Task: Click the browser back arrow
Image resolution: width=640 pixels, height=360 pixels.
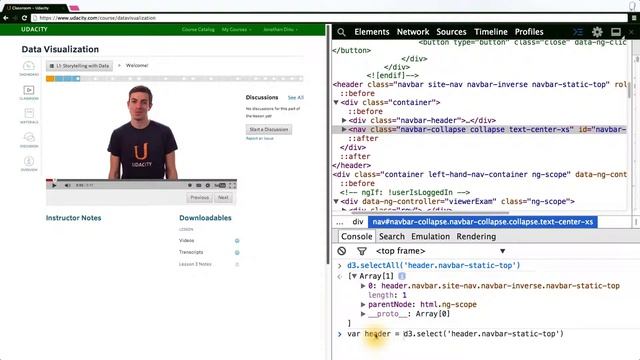Action: 6,18
